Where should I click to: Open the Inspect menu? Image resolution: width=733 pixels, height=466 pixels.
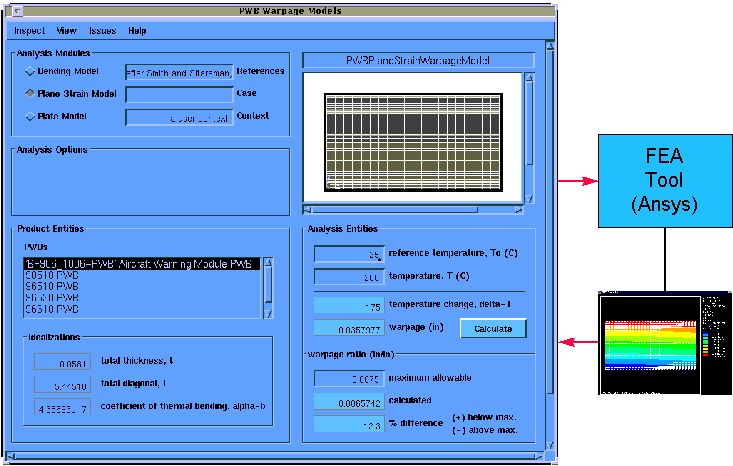coord(29,31)
